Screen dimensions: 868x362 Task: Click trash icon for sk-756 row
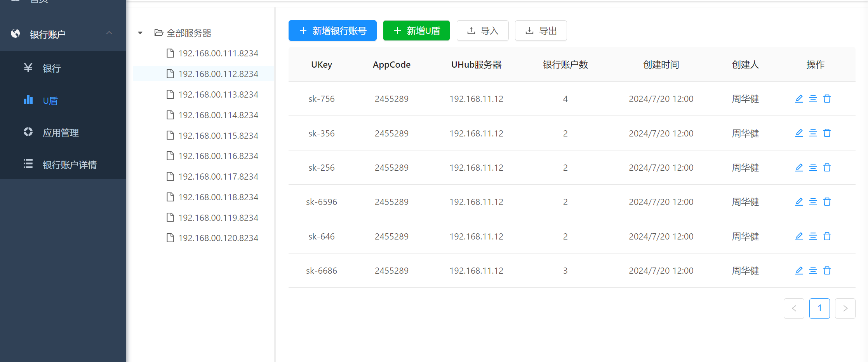827,99
